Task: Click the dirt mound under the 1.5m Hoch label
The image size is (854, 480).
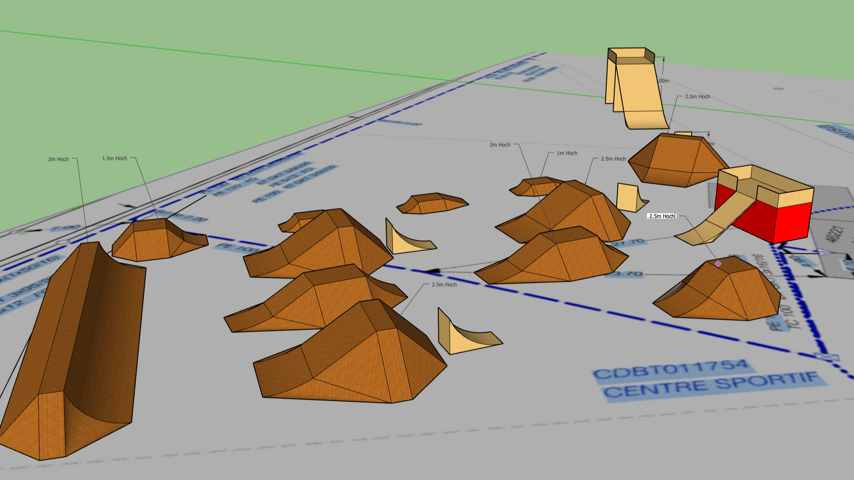Action: pyautogui.click(x=158, y=240)
